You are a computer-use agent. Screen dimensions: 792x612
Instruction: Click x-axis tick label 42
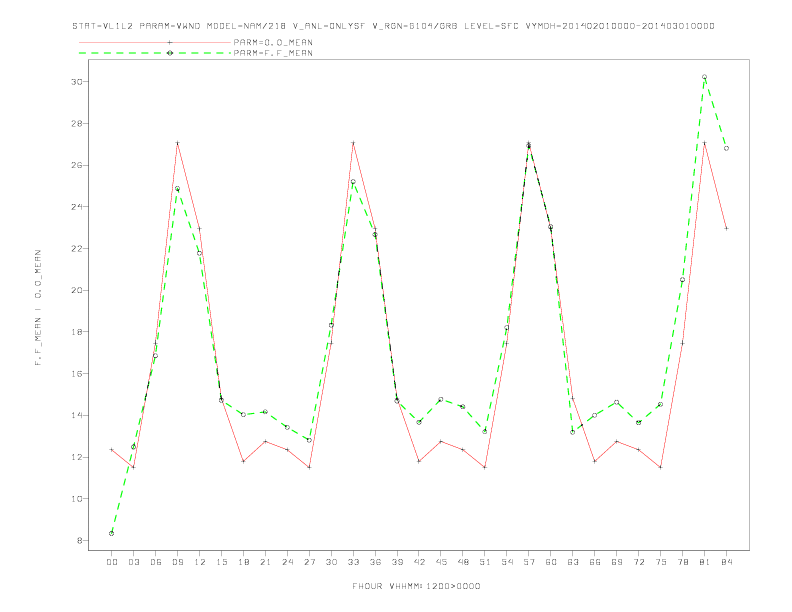click(x=419, y=562)
